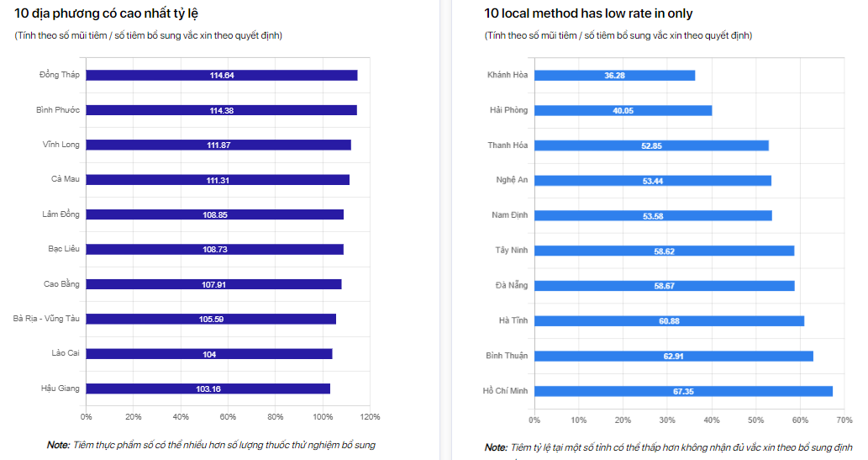Click the Thanh Hóa bar showing 52.85
The width and height of the screenshot is (868, 460).
tap(651, 145)
